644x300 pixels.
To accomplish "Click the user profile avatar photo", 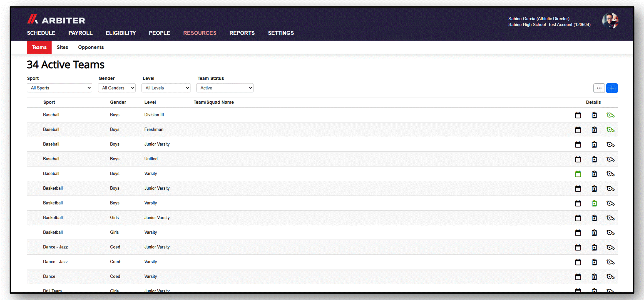I will click(x=610, y=21).
